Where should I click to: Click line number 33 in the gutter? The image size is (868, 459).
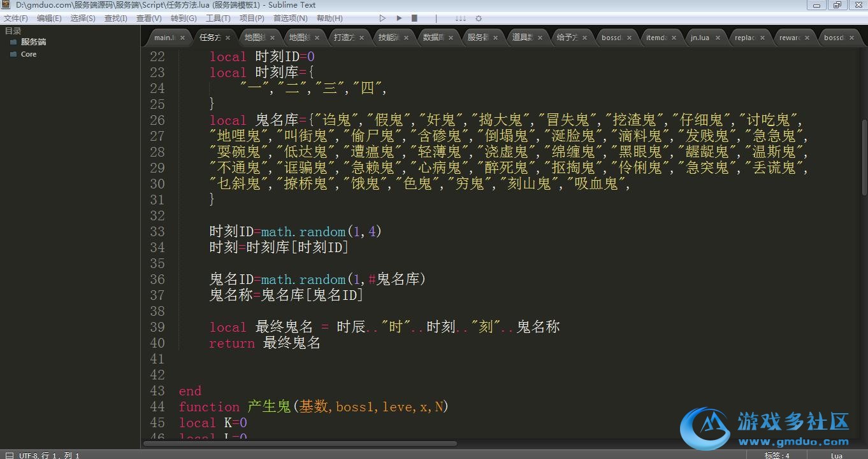157,232
